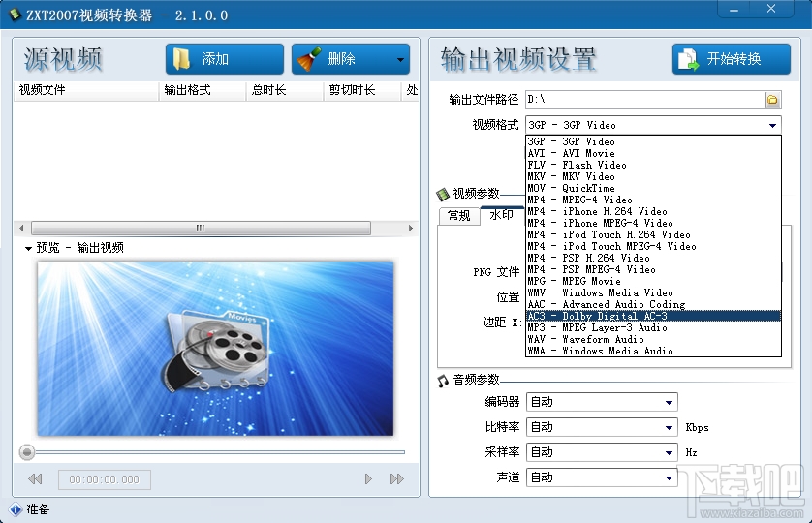Click the 剪切时长 column header
The width and height of the screenshot is (812, 523).
coord(362,90)
